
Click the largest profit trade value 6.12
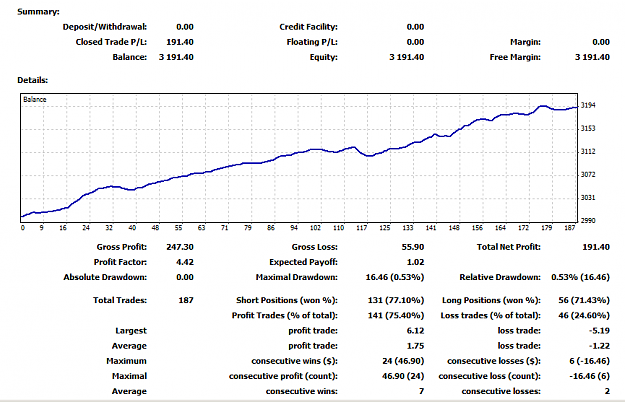pyautogui.click(x=415, y=330)
